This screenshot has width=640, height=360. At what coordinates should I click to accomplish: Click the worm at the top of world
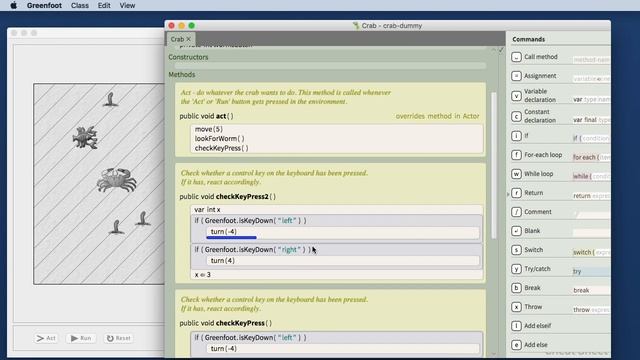(110, 100)
